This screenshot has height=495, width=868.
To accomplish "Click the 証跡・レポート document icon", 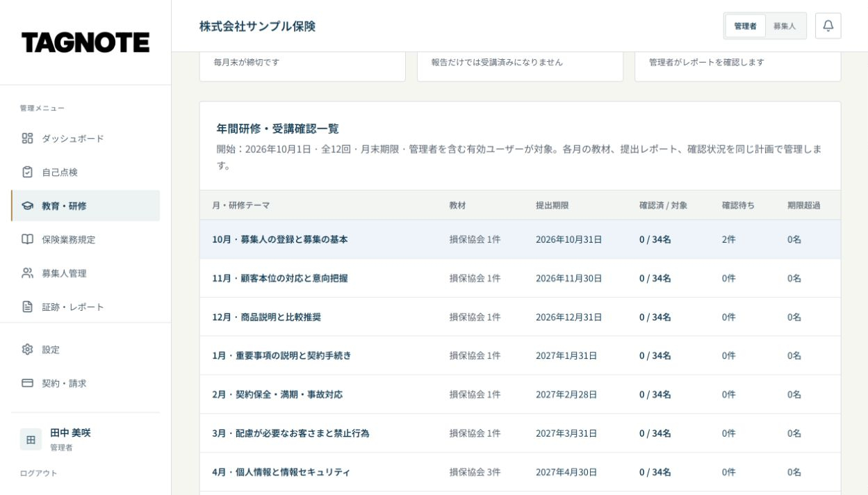I will (x=27, y=307).
